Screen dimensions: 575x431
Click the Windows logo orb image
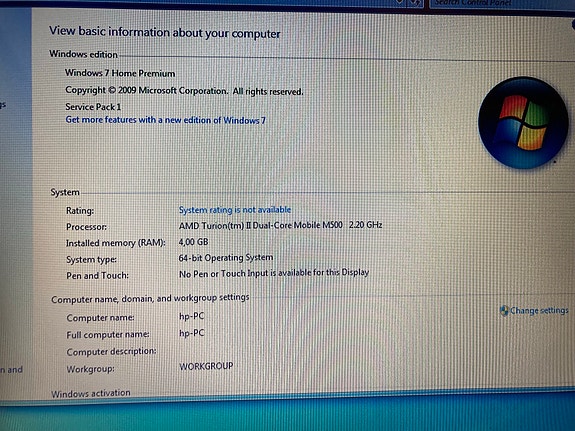point(523,123)
